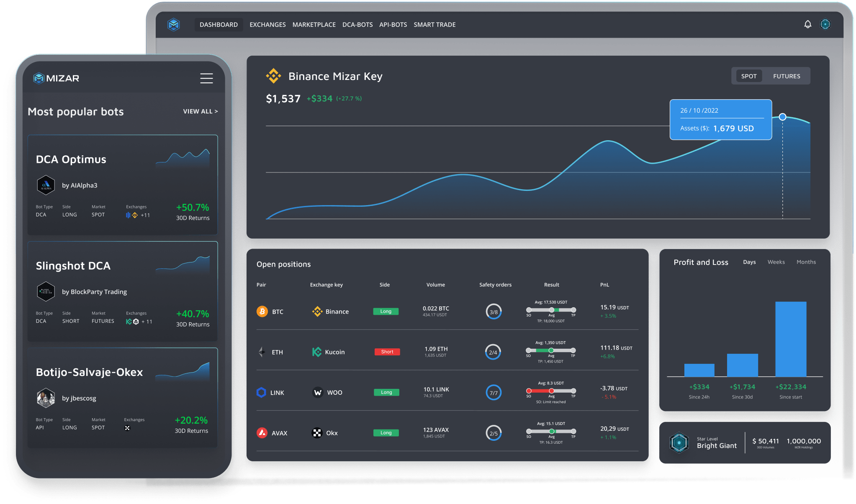Switch to the DCA-BOTS tab

357,24
